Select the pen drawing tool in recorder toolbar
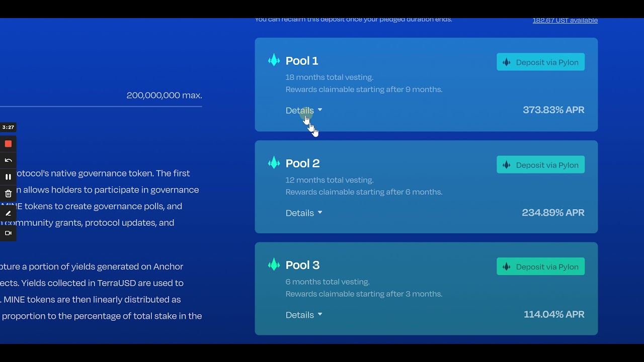 click(x=8, y=213)
